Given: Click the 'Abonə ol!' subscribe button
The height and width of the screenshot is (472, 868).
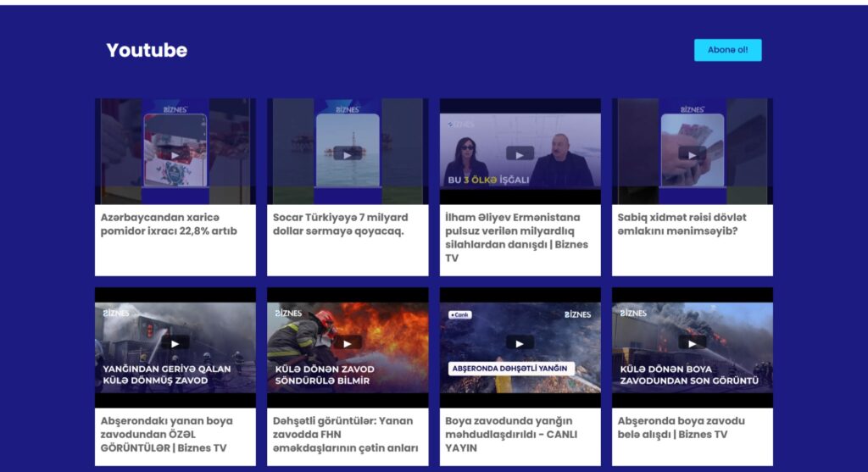Looking at the screenshot, I should coord(727,50).
